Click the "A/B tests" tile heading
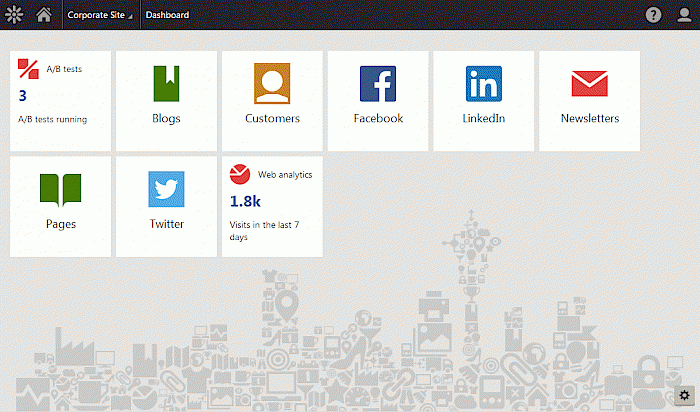 click(x=64, y=69)
